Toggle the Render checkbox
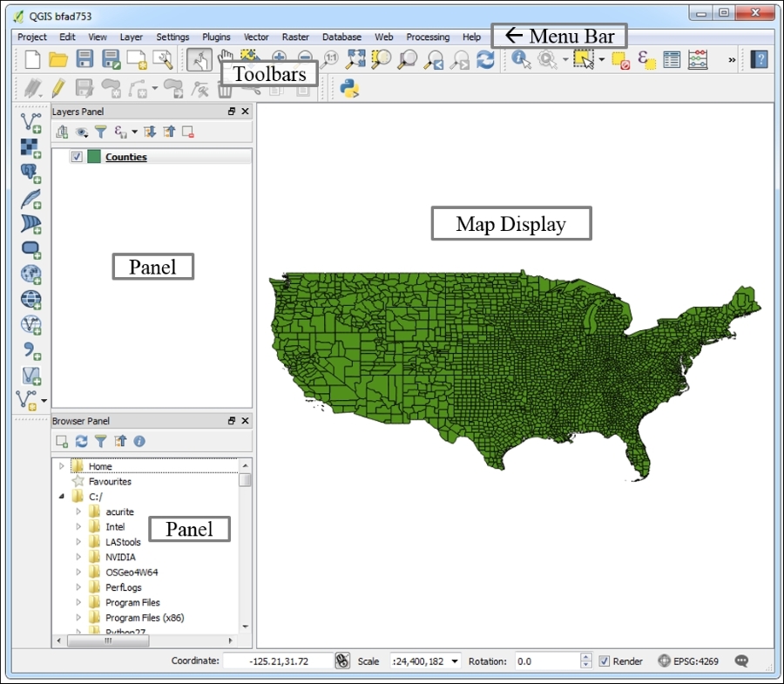This screenshot has width=784, height=684. pos(604,661)
